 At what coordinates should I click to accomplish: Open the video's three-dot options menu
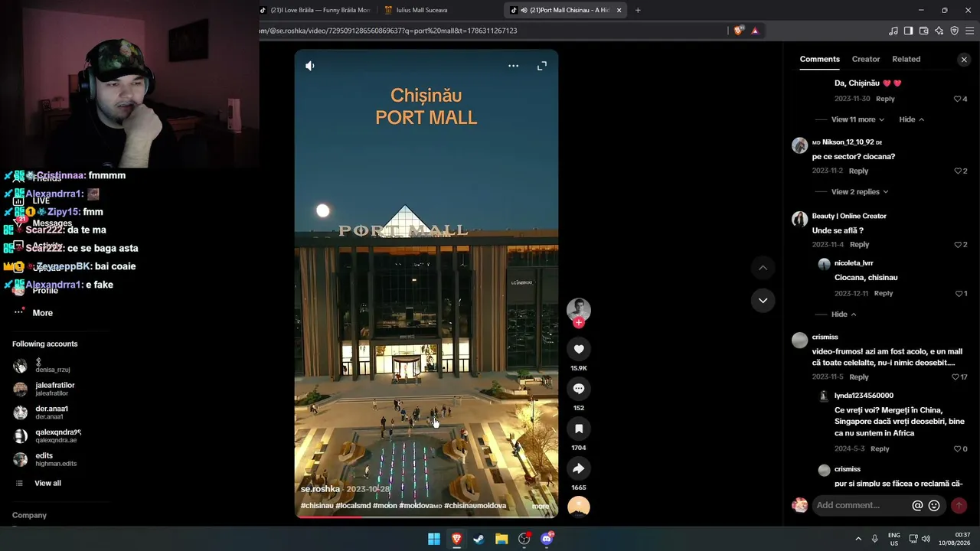[x=513, y=66]
